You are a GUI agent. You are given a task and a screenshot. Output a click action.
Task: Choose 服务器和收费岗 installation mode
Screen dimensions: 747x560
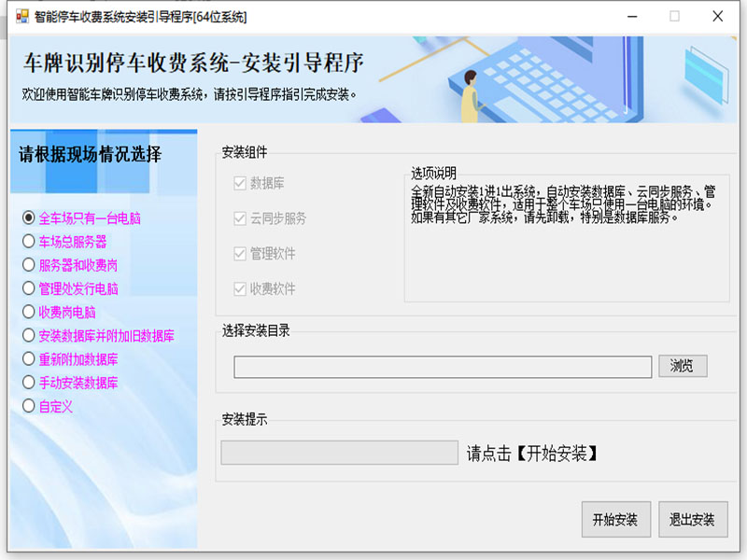[29, 265]
